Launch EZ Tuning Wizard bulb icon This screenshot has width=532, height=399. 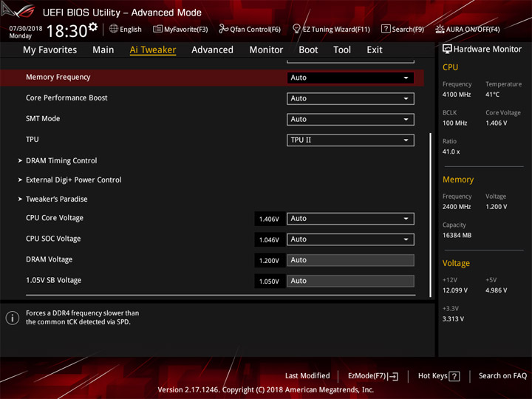296,29
